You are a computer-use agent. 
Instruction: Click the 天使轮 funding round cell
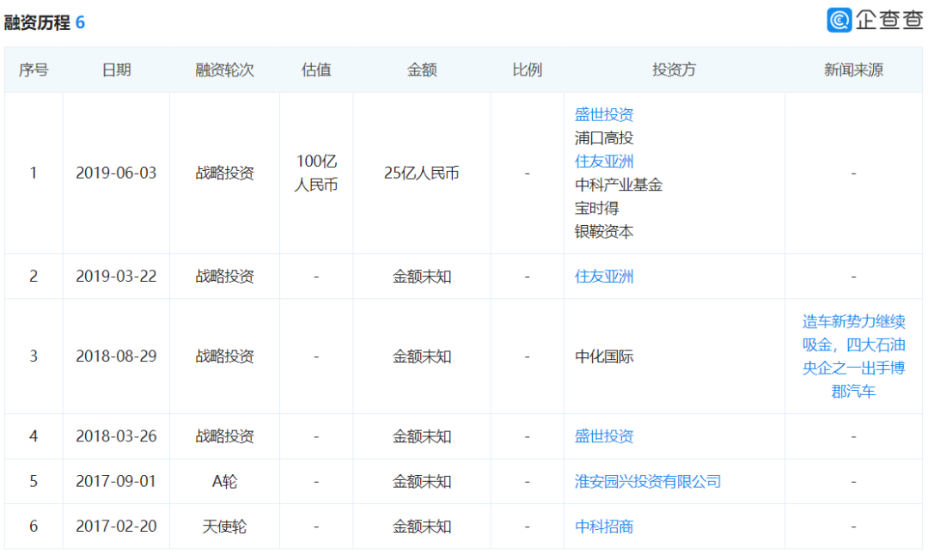224,527
